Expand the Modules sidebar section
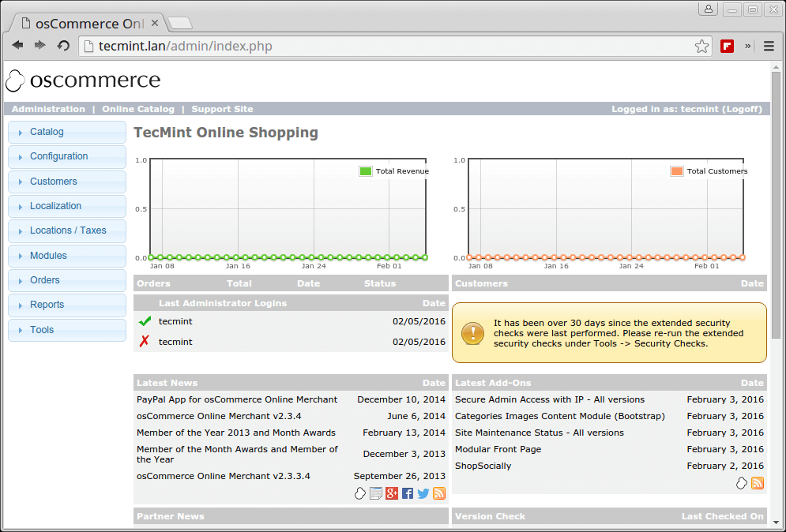The image size is (786, 532). click(67, 256)
